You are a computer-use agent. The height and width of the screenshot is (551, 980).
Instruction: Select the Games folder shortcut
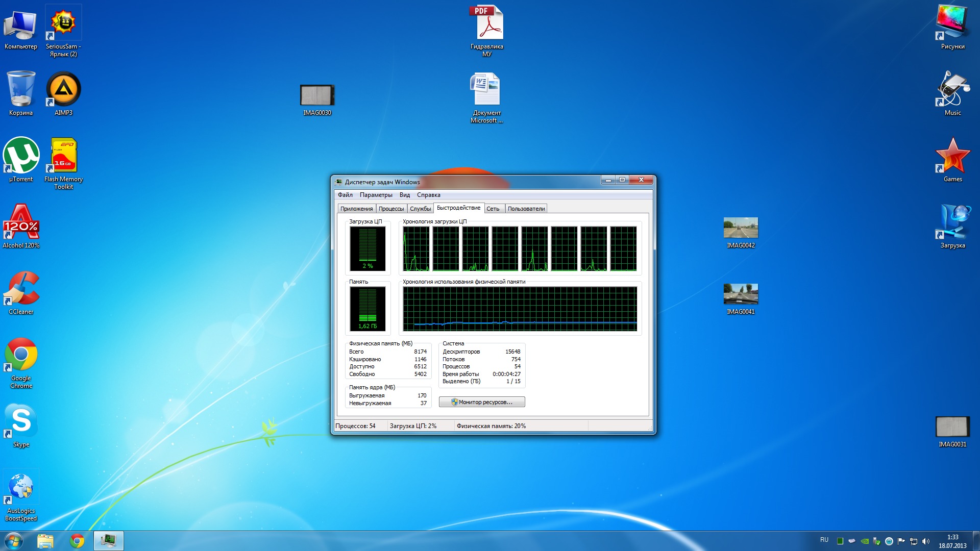(952, 160)
